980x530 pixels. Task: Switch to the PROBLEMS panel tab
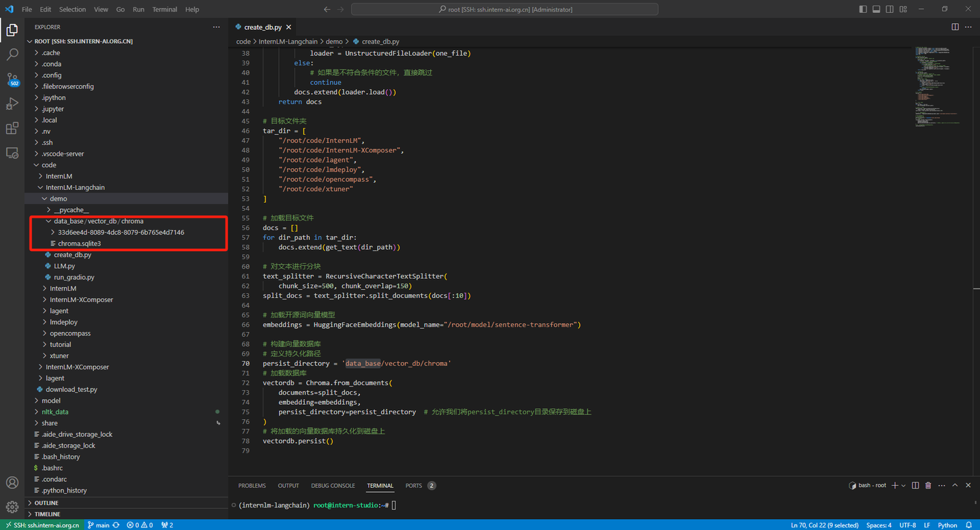coord(252,486)
